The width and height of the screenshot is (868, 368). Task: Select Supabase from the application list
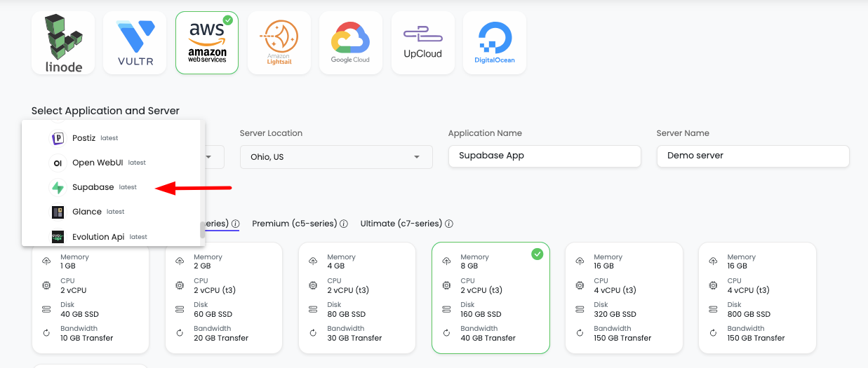[x=93, y=188]
